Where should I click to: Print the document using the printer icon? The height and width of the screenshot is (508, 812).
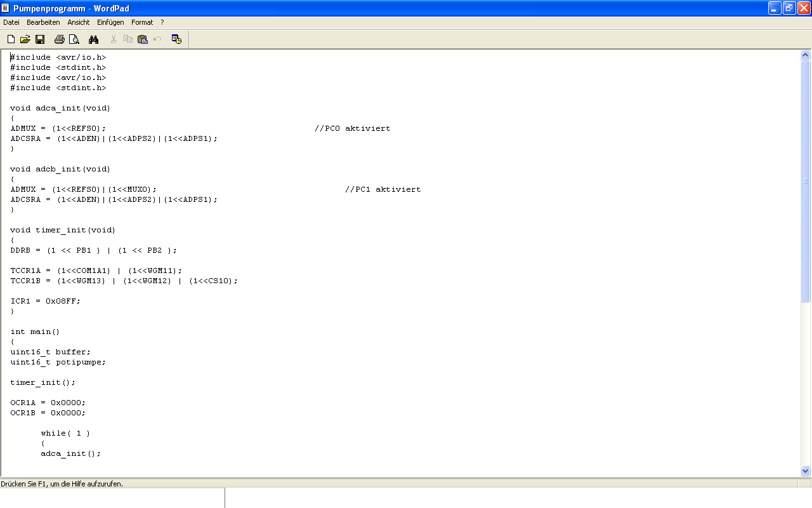[60, 39]
